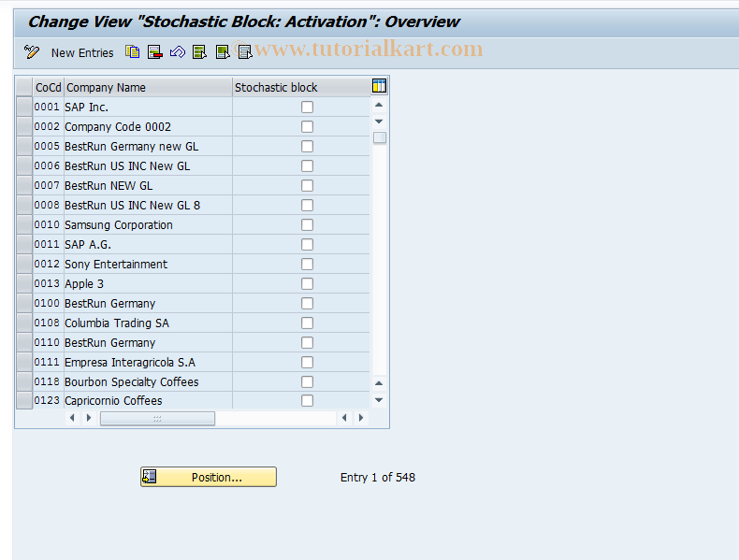Click top scroll-up arrow of vertical scrollbar
Screen dimensions: 739x560
[x=379, y=105]
